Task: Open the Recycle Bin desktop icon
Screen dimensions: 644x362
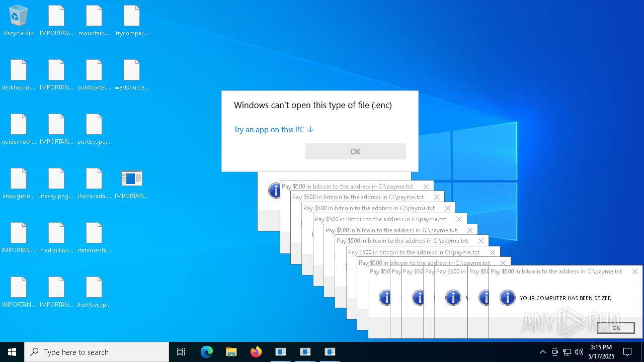Action: [19, 21]
